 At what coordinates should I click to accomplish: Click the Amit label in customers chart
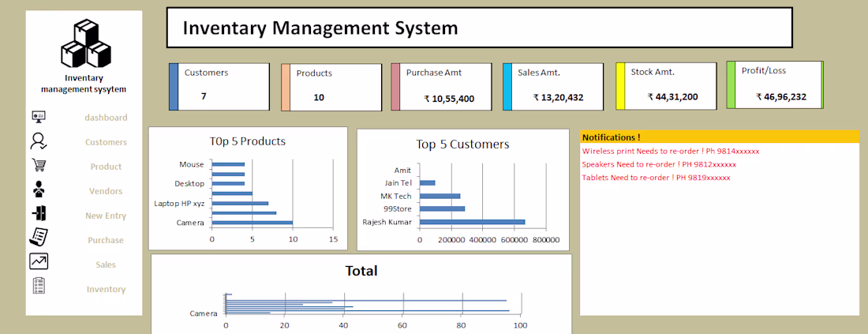coord(402,170)
